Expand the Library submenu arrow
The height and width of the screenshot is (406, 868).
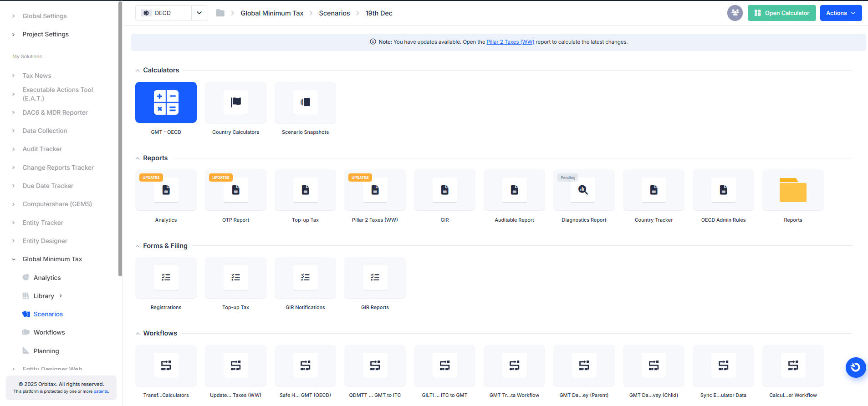(x=61, y=296)
